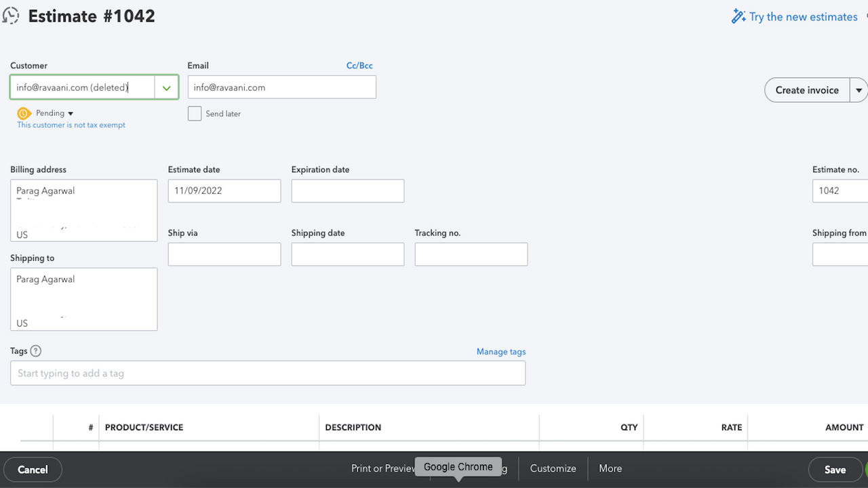Image resolution: width=868 pixels, height=488 pixels.
Task: Open the More menu in the bottom bar
Action: click(x=609, y=468)
